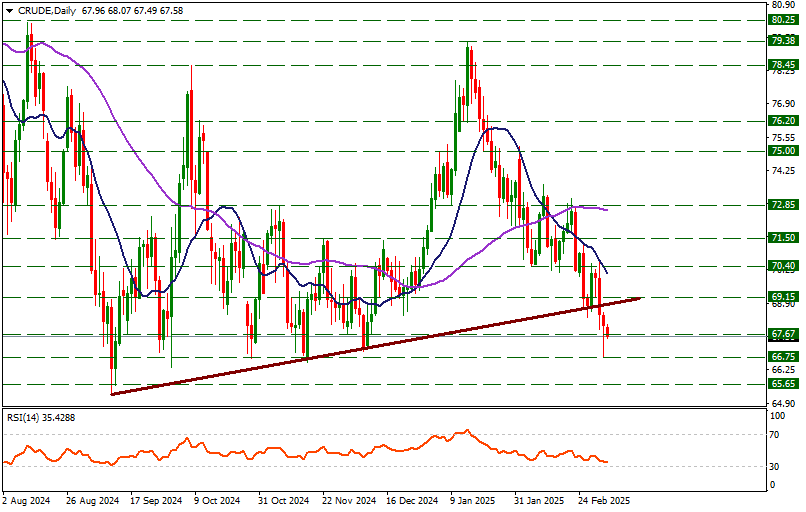
Task: Click the 22 Nov 2024 date label
Action: (x=349, y=501)
